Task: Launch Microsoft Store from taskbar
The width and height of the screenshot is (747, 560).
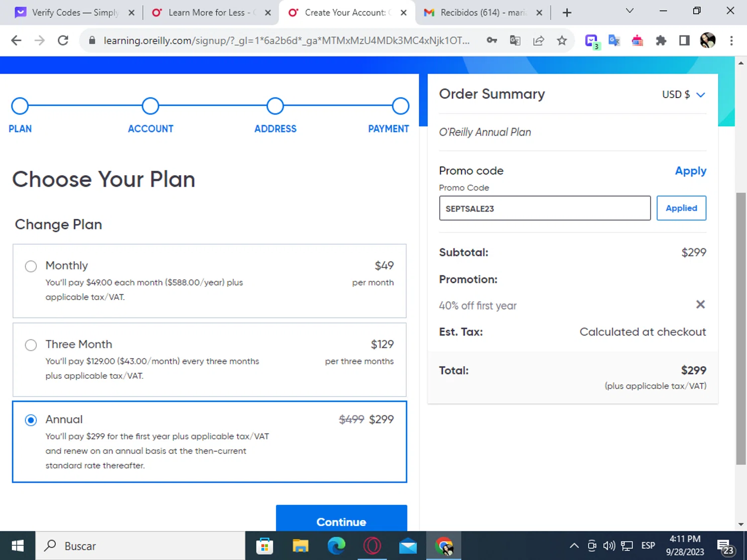Action: (264, 546)
